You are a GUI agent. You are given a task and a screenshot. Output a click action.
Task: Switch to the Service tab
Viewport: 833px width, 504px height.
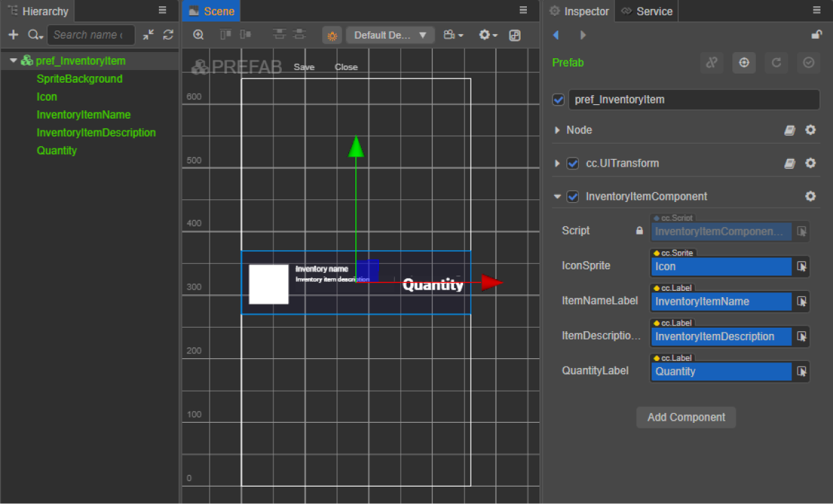tap(647, 11)
